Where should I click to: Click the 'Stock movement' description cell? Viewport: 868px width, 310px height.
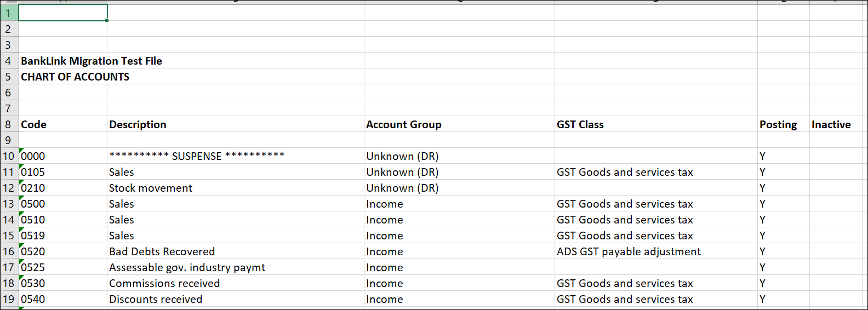pos(151,188)
